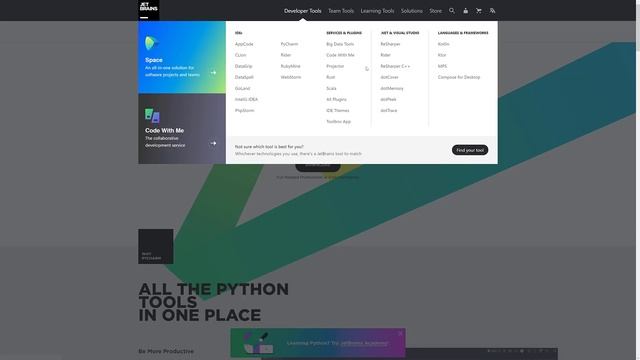Open Rider under .NET & Visual Studio
Viewport: 640px width, 360px height.
click(x=385, y=55)
